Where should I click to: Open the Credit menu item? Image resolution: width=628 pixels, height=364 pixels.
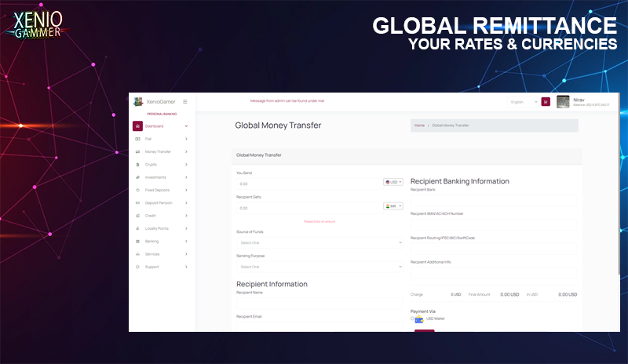point(161,216)
